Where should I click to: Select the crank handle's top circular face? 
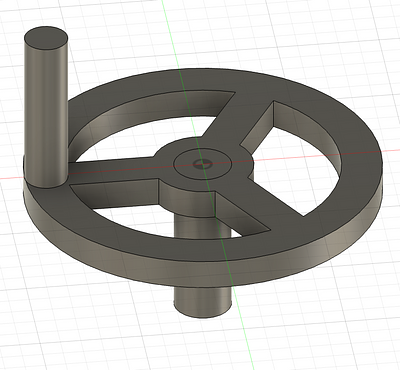click(x=46, y=39)
